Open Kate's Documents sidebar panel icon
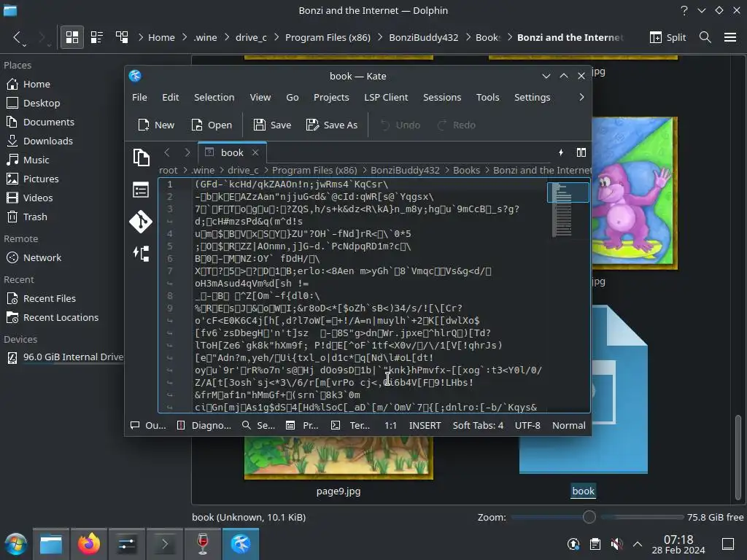 pos(141,157)
